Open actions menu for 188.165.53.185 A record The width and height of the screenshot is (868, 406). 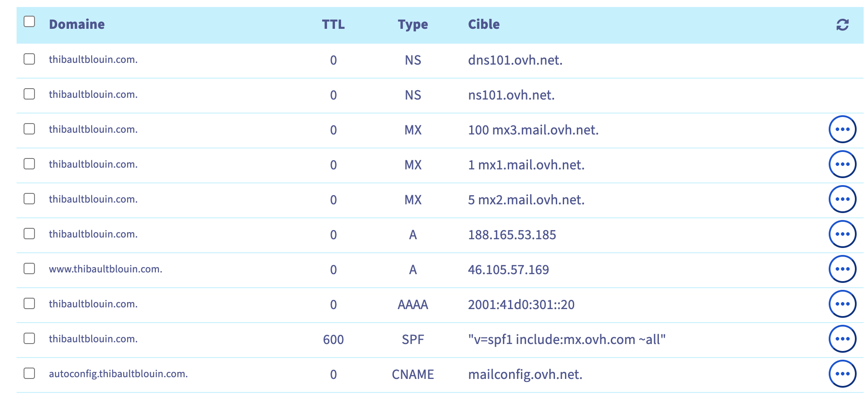pos(842,234)
